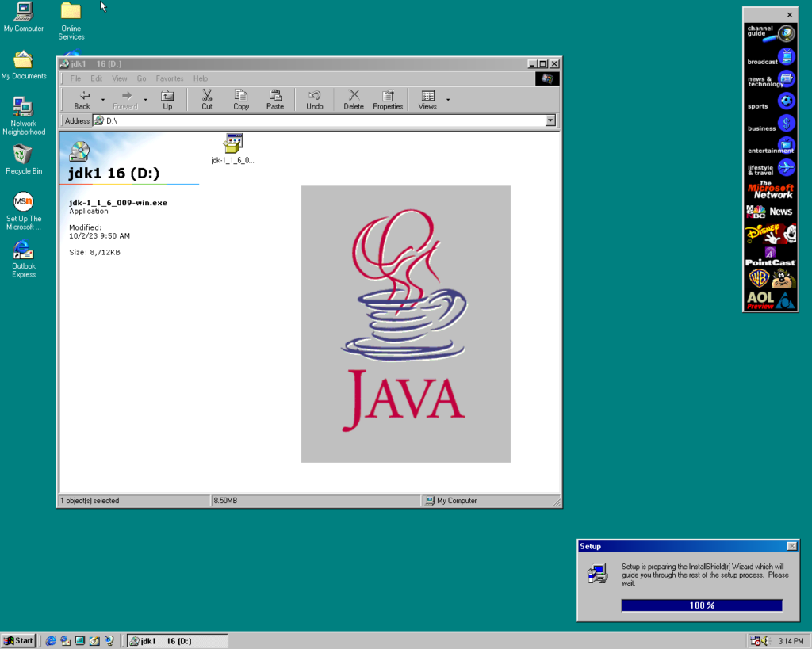The image size is (812, 649).
Task: Open the Help menu
Action: [x=201, y=78]
